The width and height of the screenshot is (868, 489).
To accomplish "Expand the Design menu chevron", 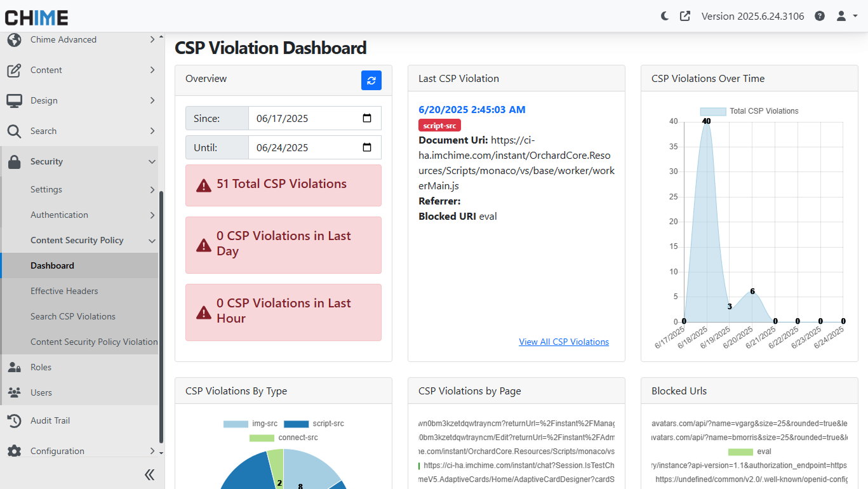I will [x=152, y=100].
